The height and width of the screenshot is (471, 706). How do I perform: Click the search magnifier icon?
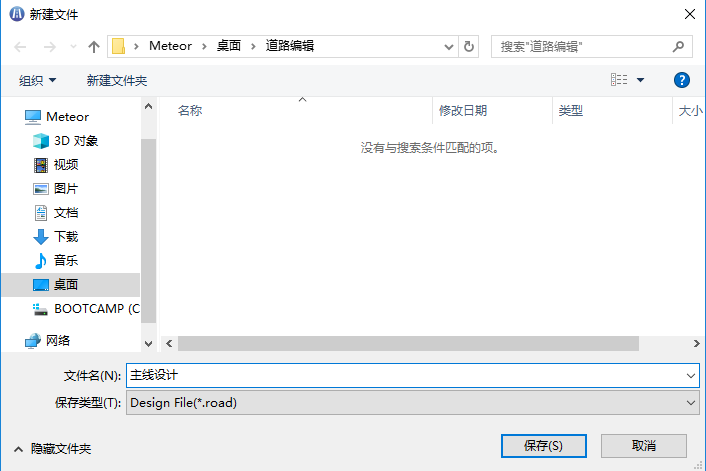pyautogui.click(x=678, y=46)
